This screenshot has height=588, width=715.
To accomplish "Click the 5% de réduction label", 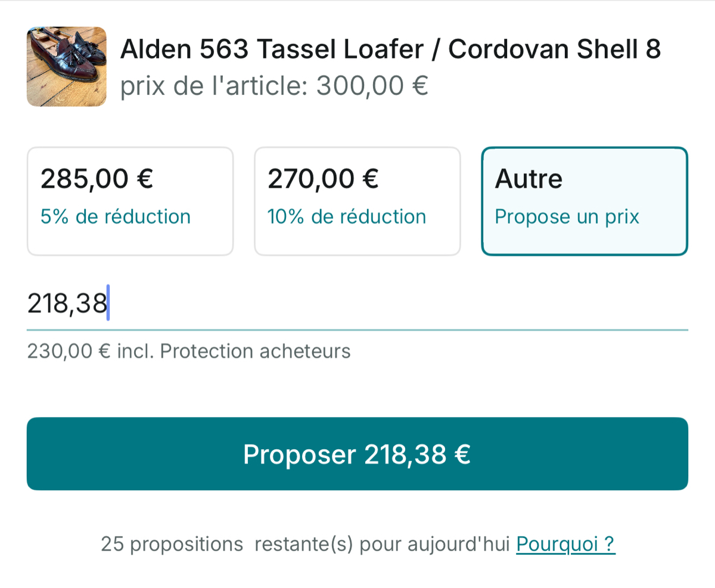I will [116, 217].
